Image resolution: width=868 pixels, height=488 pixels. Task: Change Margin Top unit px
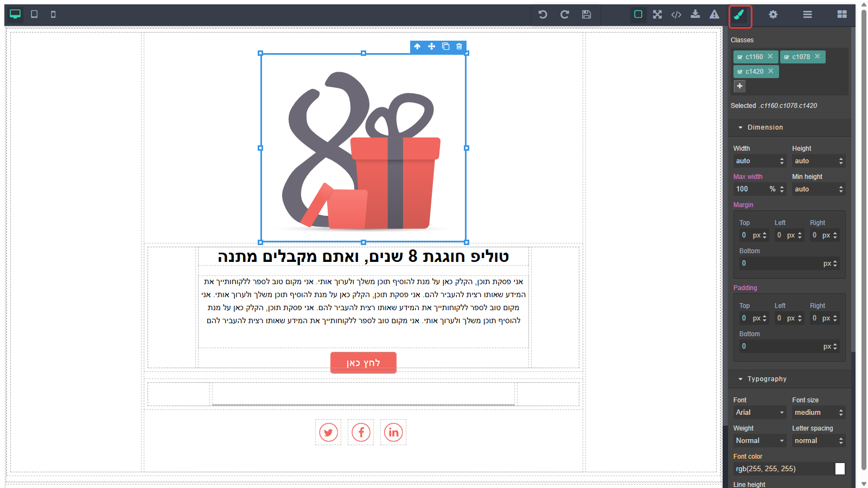coord(757,235)
